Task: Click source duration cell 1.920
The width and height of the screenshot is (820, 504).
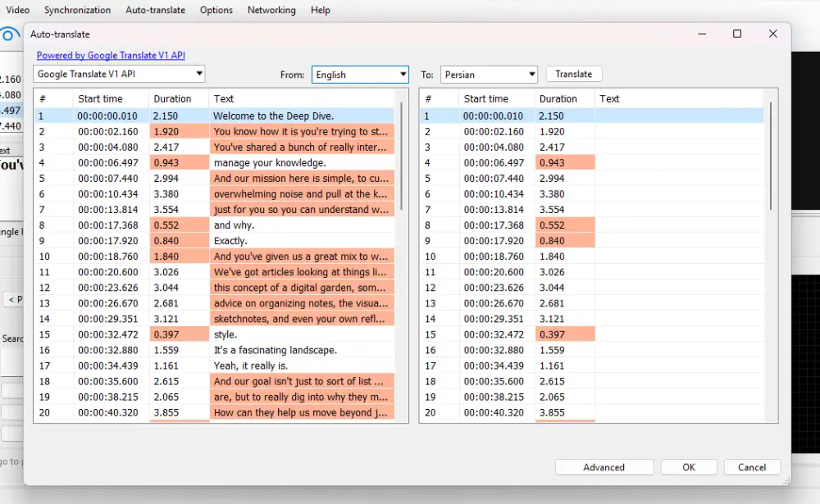Action: pos(179,132)
